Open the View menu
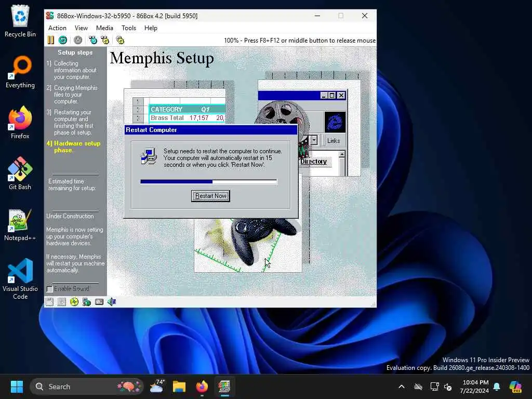This screenshot has width=532, height=399. point(81,28)
